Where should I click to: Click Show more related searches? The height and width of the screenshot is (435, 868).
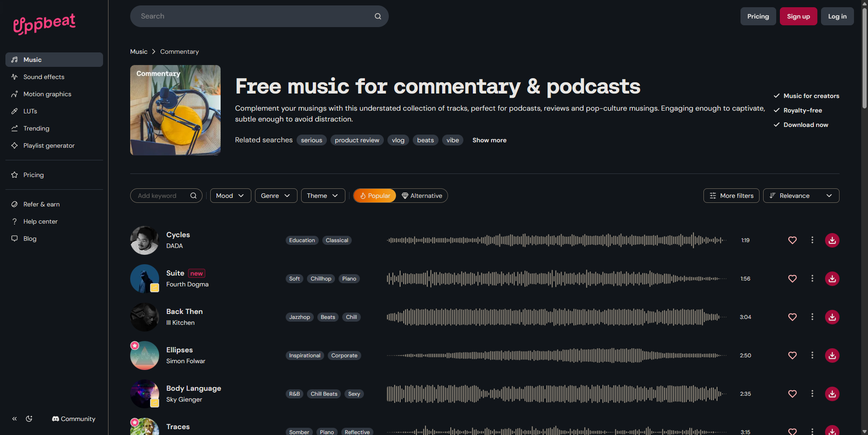click(x=489, y=140)
